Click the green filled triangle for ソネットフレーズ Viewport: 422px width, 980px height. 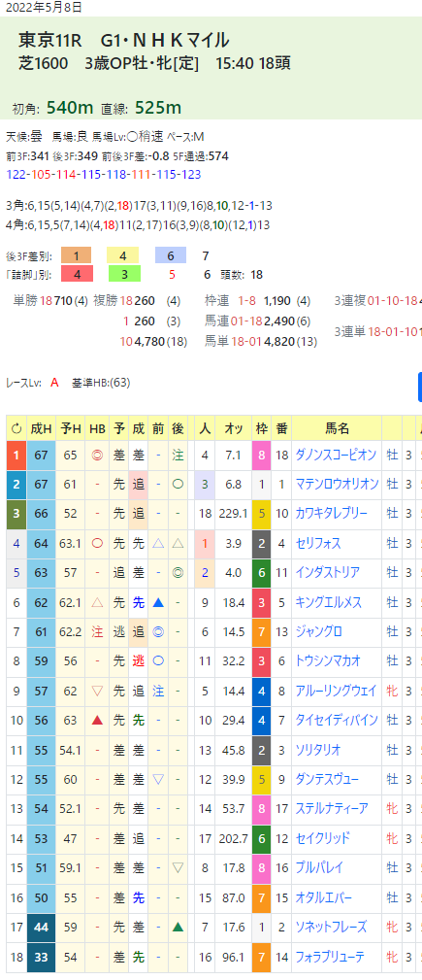179,927
